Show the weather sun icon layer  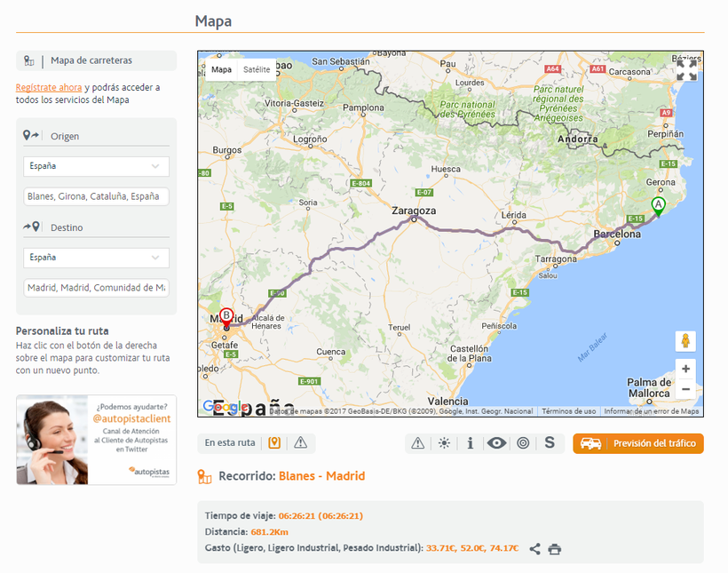(444, 442)
